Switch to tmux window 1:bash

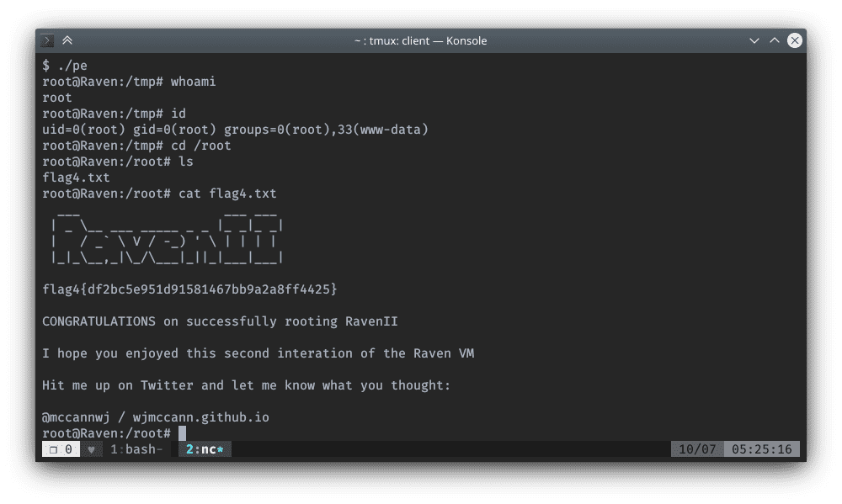click(x=136, y=449)
